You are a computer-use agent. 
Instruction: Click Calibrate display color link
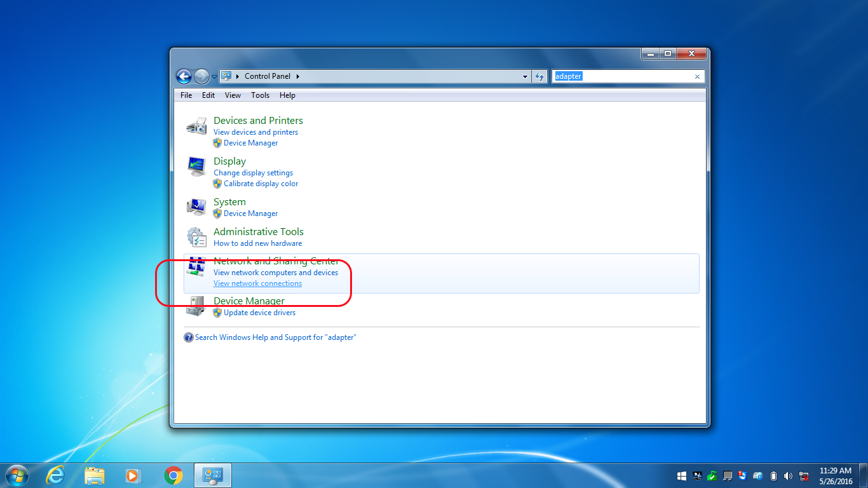[261, 184]
